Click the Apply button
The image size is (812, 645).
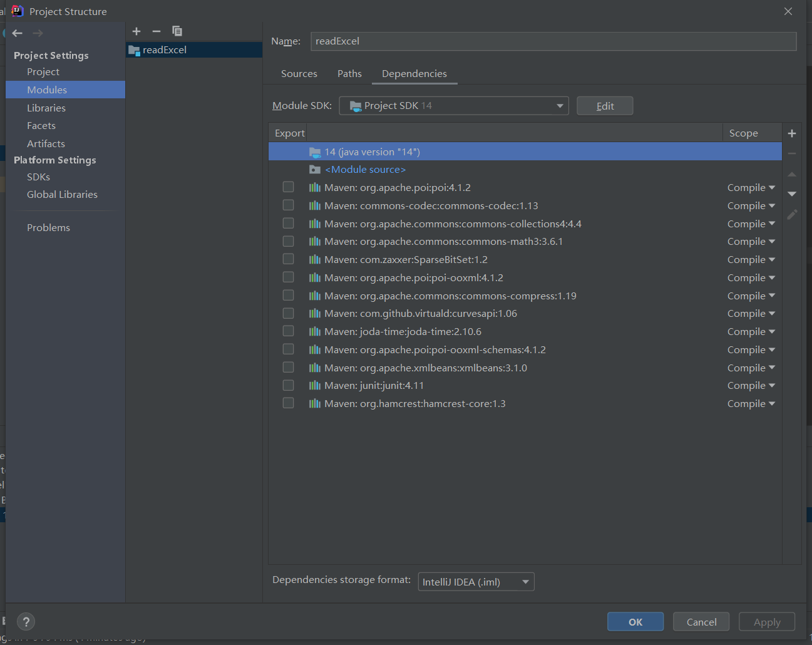tap(767, 622)
